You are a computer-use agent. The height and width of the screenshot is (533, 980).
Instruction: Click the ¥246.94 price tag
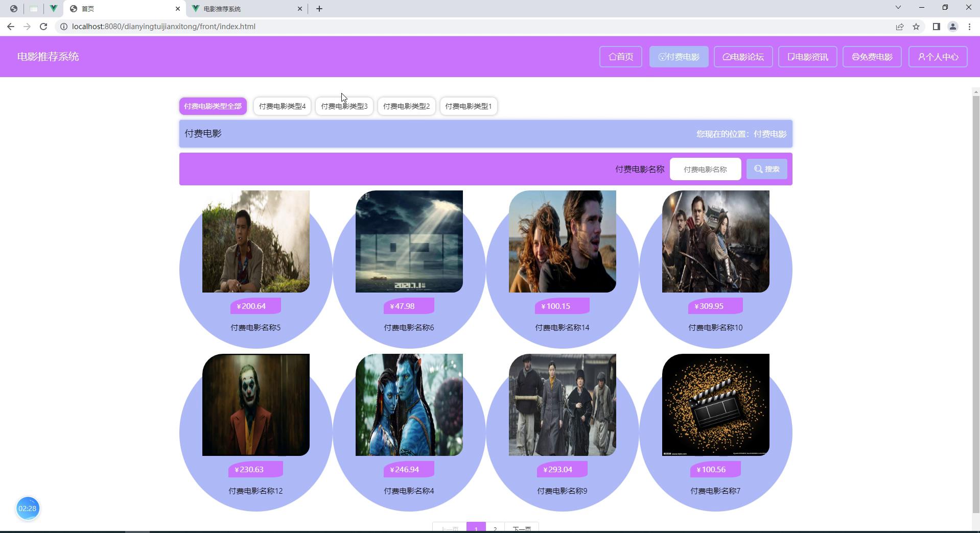[x=409, y=469]
